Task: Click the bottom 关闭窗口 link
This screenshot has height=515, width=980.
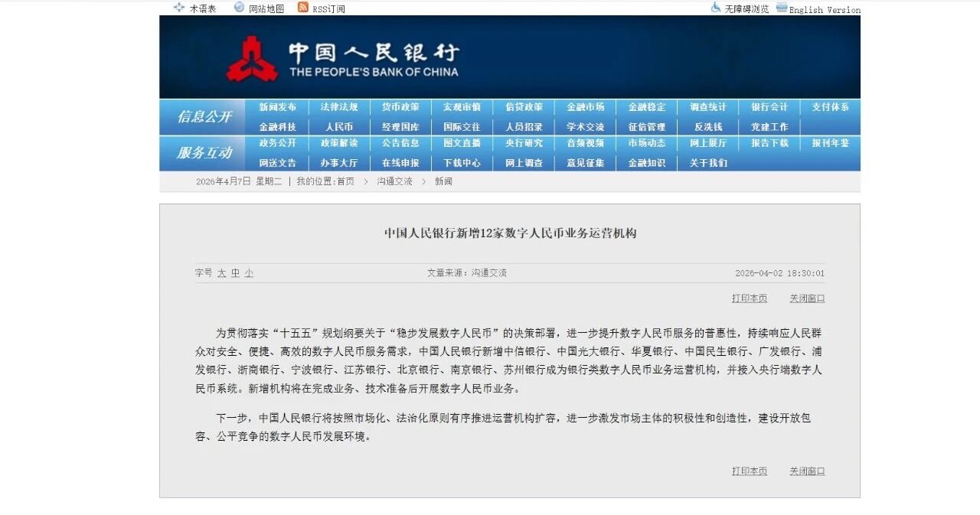Action: click(x=807, y=471)
